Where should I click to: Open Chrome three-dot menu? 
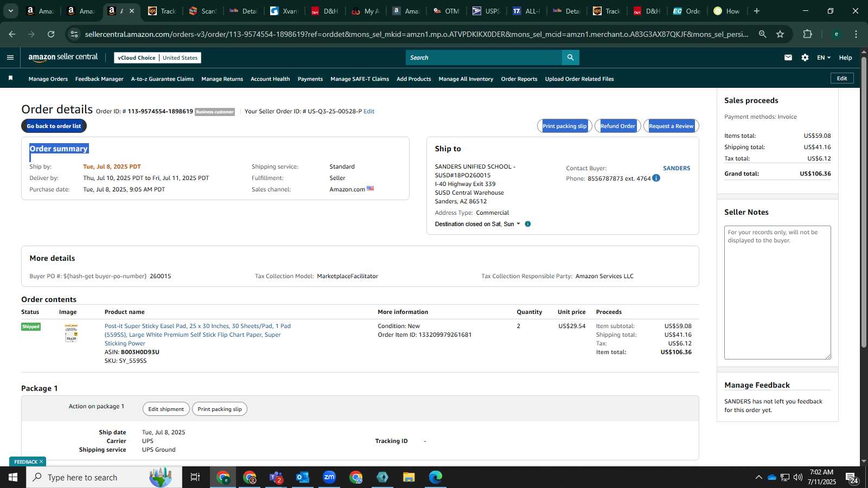pos(856,34)
